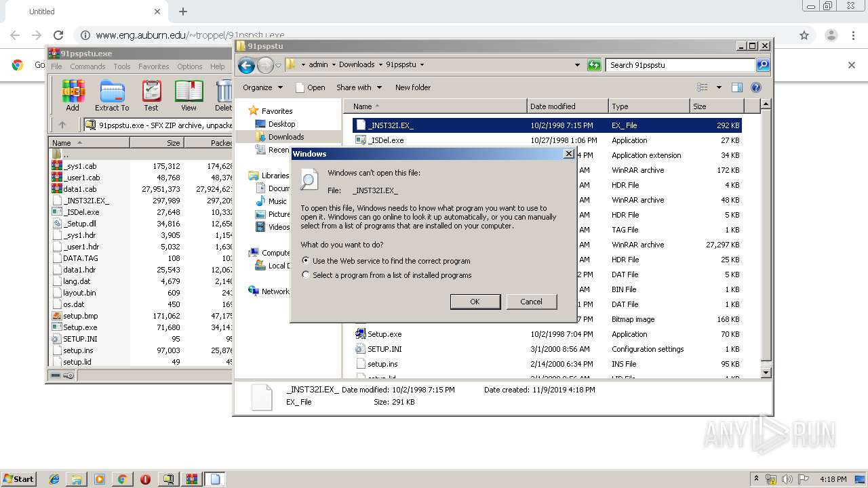This screenshot has height=488, width=868.
Task: Click the WinRAR Test icon
Action: click(x=151, y=95)
